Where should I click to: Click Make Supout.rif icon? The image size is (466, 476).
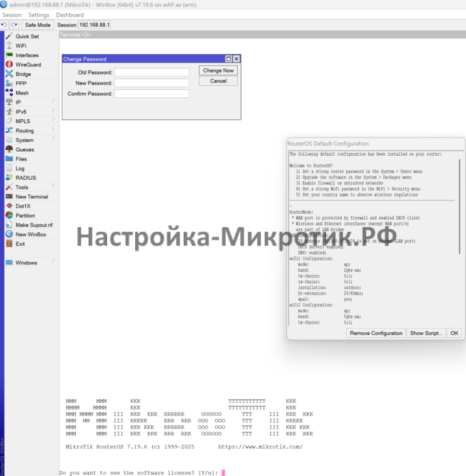pyautogui.click(x=9, y=224)
